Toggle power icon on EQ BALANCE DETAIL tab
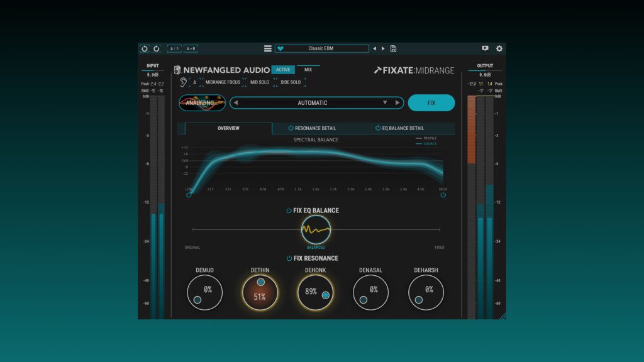This screenshot has width=644, height=362. (378, 128)
